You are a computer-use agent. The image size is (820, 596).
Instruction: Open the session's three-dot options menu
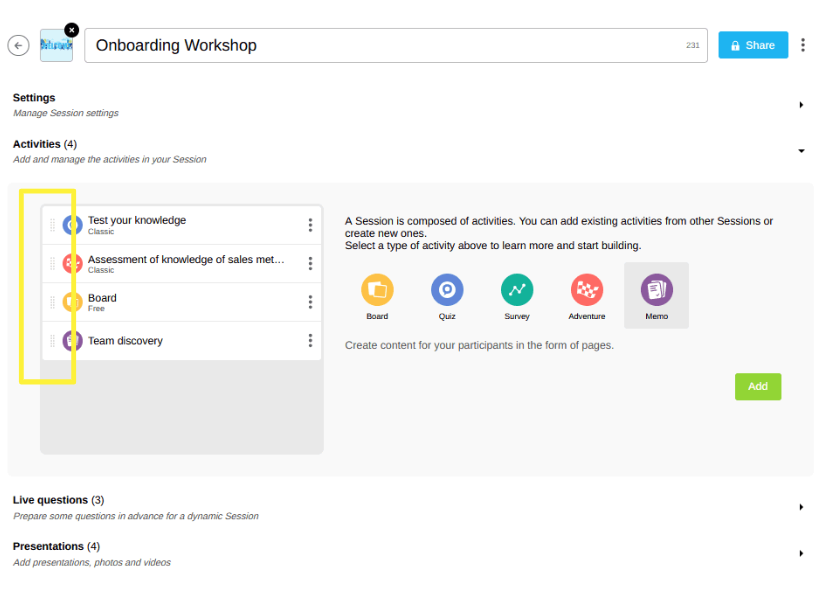click(x=803, y=45)
